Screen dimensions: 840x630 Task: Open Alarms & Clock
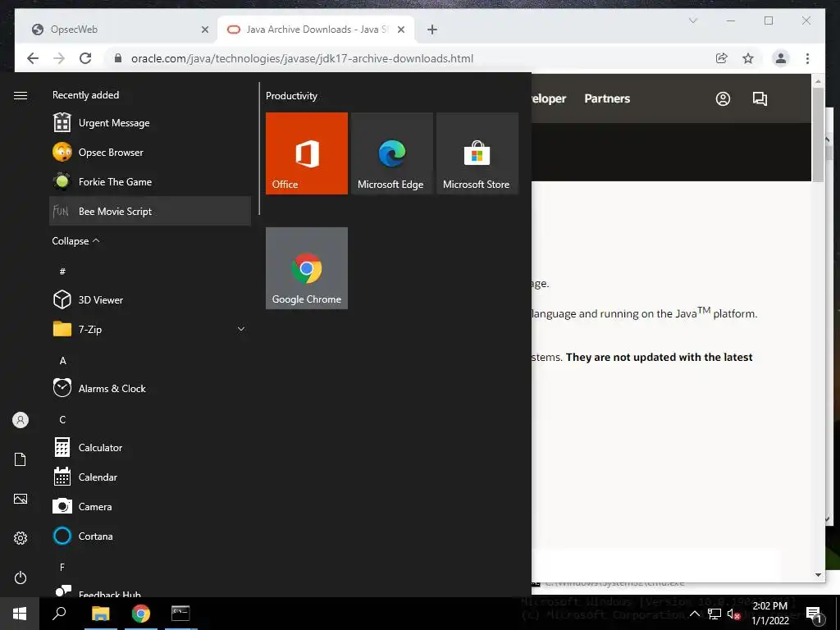150,388
